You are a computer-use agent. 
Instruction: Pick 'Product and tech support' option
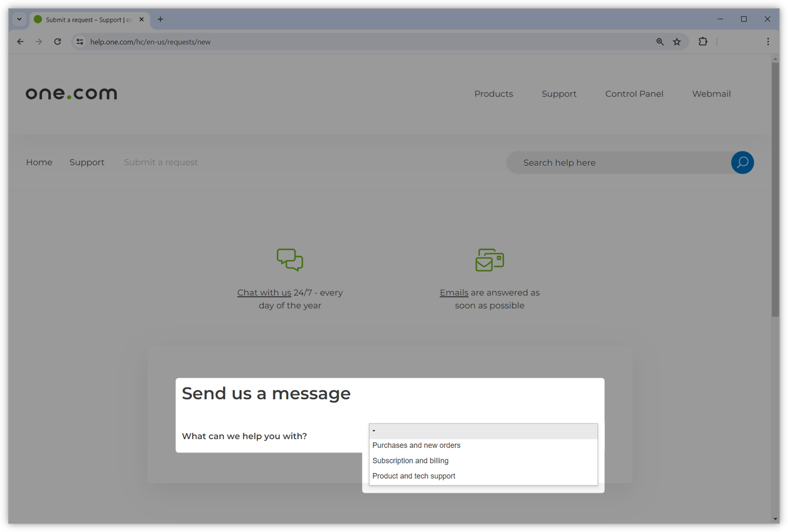(413, 476)
